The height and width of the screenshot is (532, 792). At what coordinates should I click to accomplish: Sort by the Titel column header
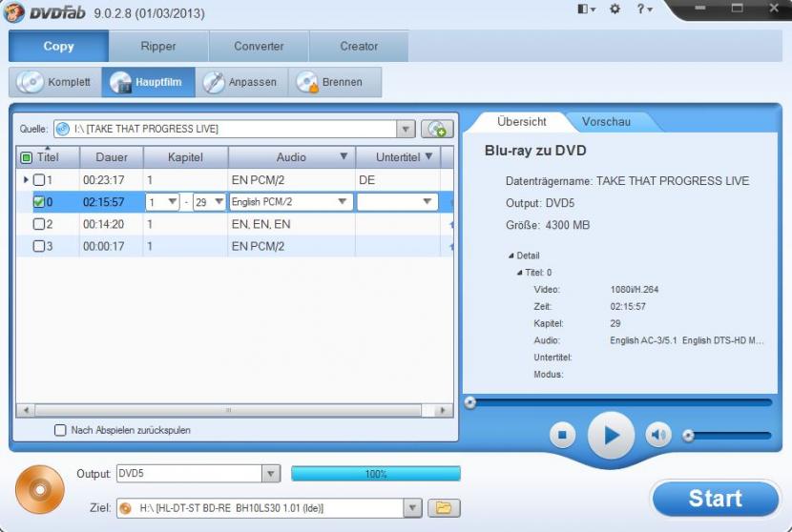pyautogui.click(x=48, y=157)
